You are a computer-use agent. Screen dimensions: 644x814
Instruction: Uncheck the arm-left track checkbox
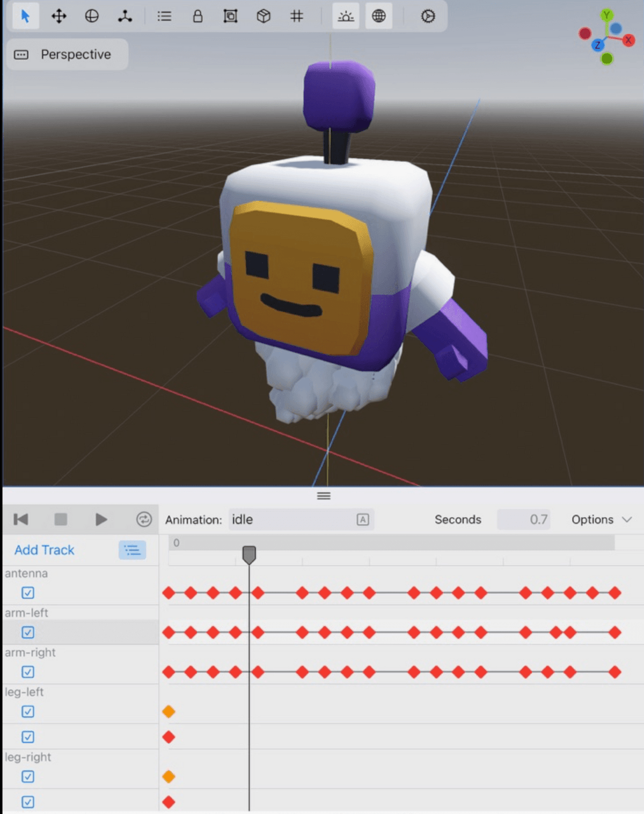[x=27, y=632]
